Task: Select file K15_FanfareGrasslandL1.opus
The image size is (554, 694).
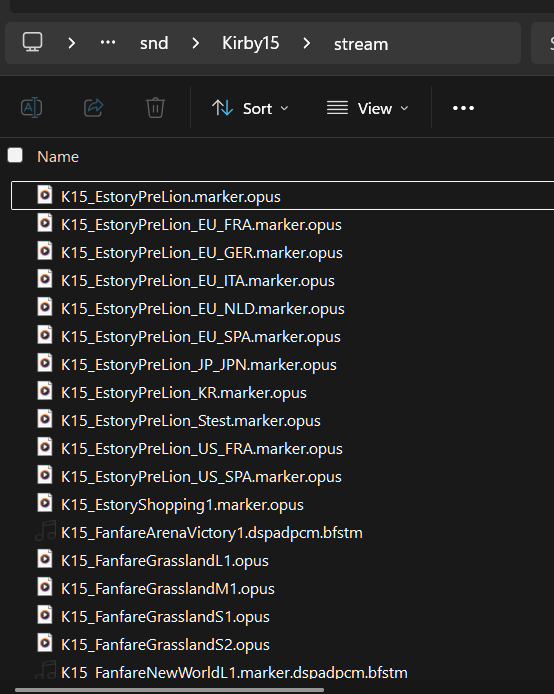Action: 165,561
